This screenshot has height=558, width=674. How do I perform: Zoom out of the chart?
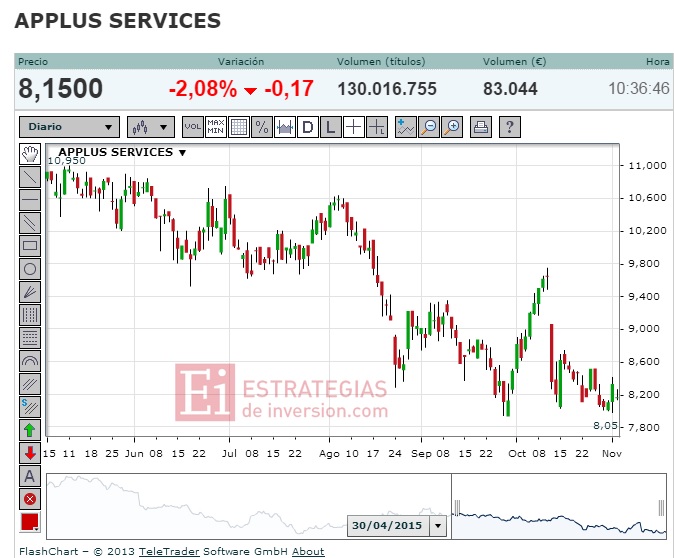pos(429,127)
